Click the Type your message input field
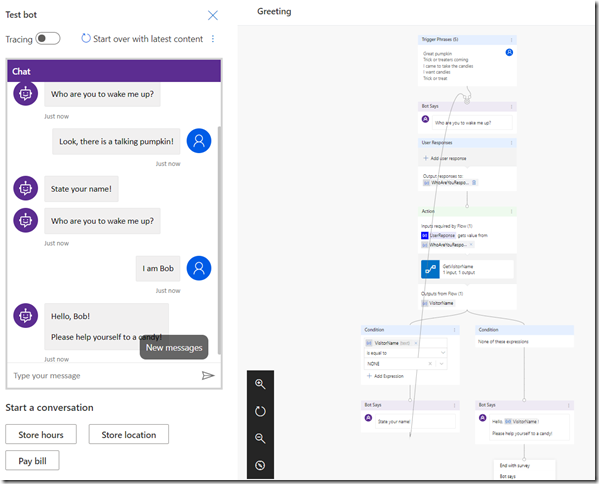 (103, 376)
